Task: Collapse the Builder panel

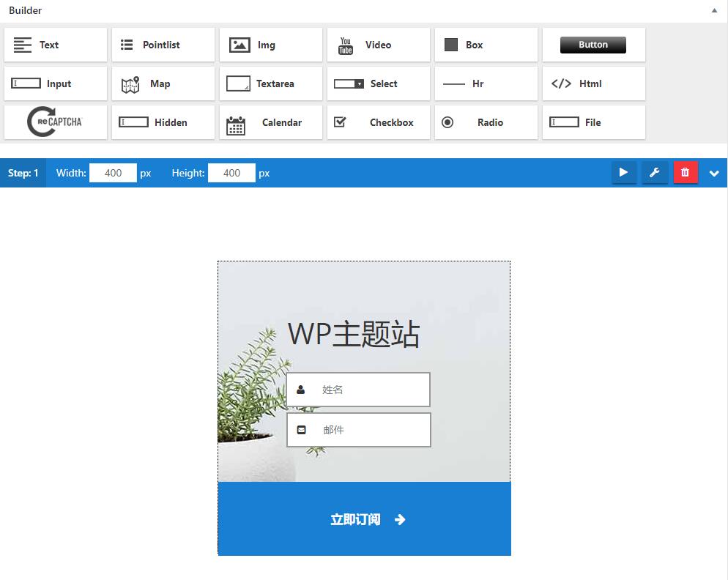Action: click(714, 10)
